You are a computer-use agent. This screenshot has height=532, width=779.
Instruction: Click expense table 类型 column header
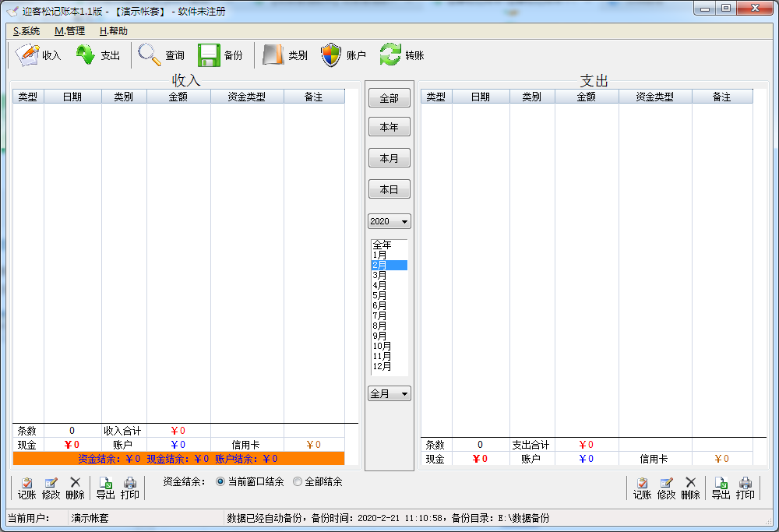pos(436,97)
